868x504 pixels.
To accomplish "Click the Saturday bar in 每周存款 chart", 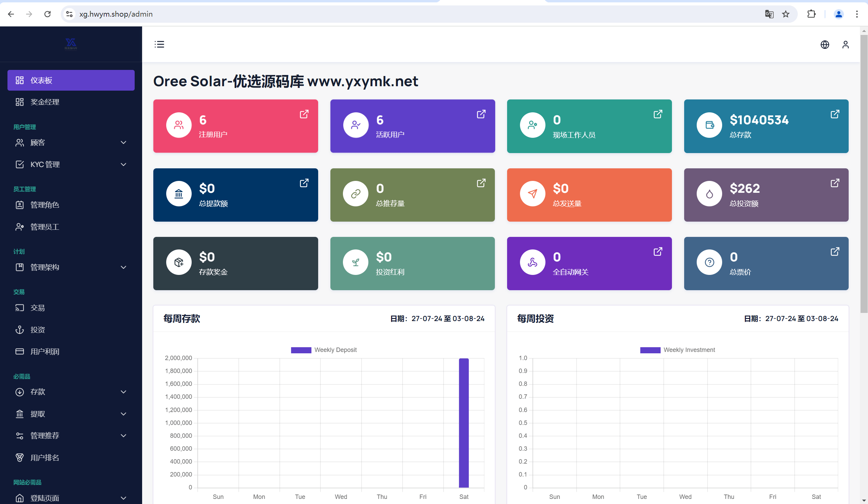I will 464,423.
